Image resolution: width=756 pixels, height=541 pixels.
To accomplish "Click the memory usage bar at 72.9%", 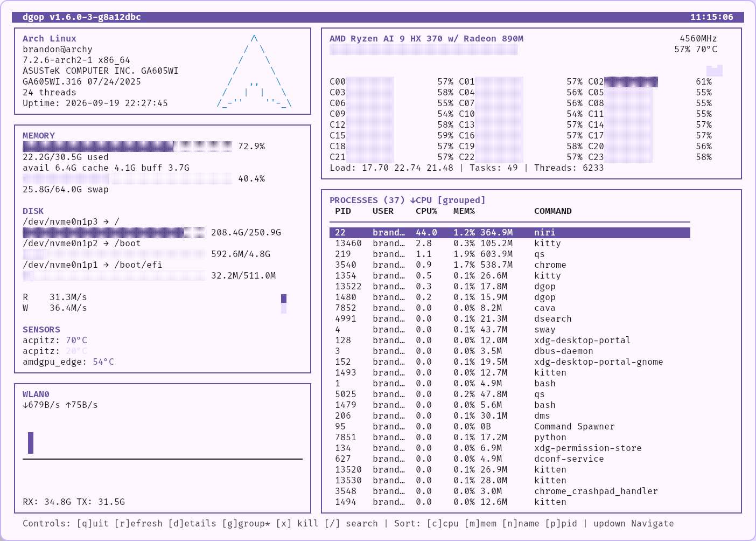I will click(x=128, y=147).
